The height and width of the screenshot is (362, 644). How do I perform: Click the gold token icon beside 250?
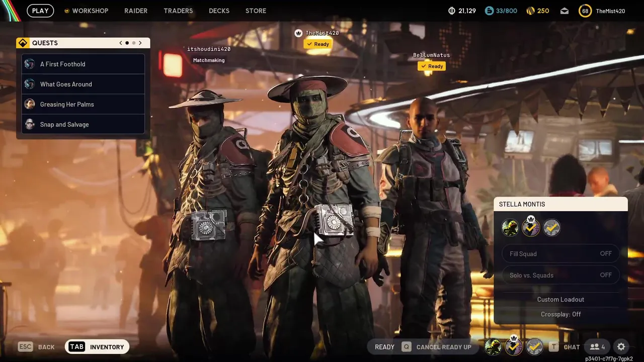[530, 11]
